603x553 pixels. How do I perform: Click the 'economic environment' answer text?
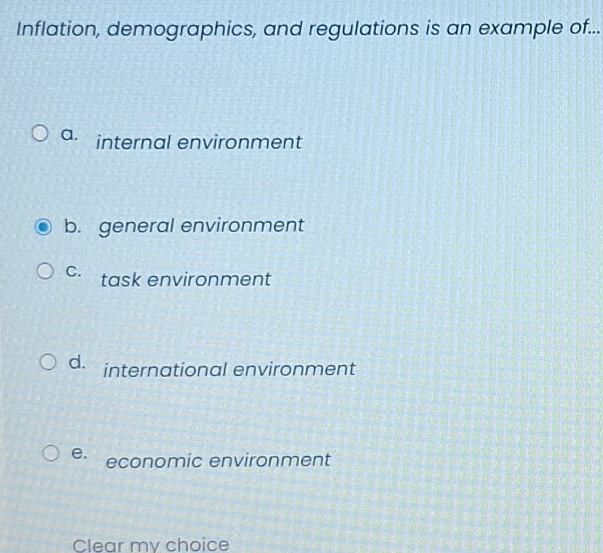218,461
